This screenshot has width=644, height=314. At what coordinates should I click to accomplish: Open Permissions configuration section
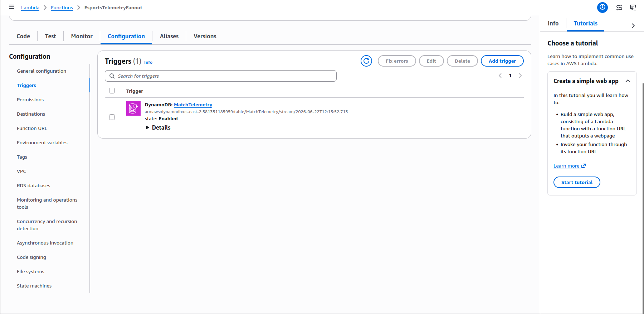30,100
